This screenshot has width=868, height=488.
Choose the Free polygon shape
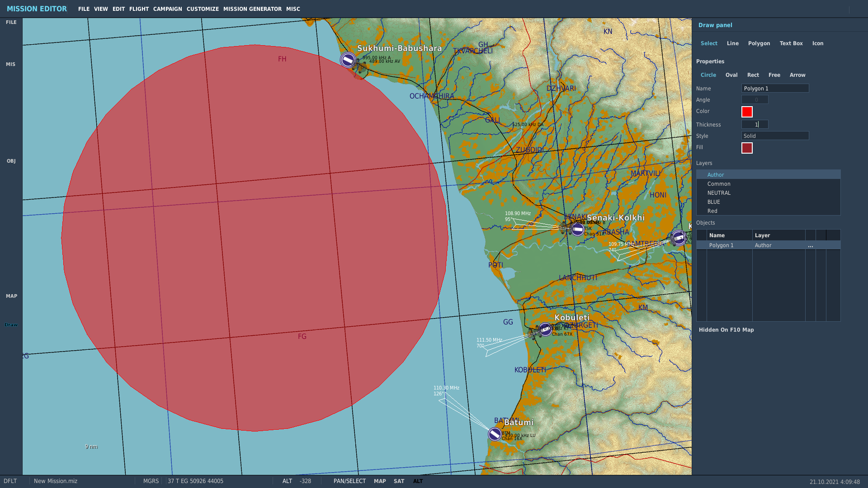774,75
